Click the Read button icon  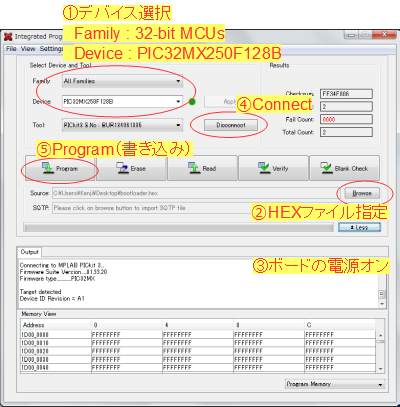[x=194, y=168]
